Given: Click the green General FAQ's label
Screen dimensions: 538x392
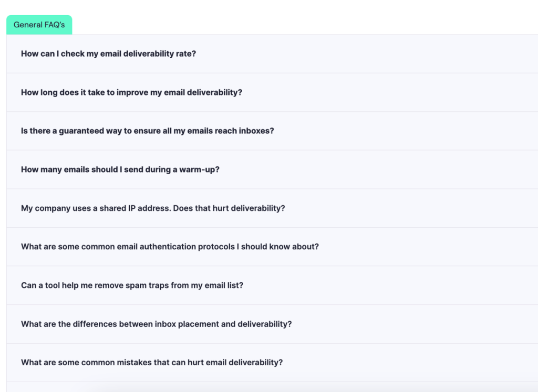Looking at the screenshot, I should click(39, 25).
